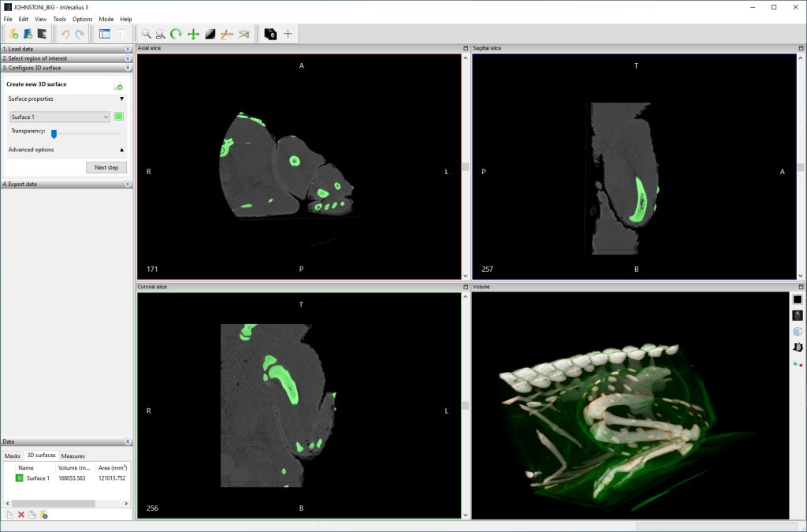Toggle the panel layout icon

click(106, 34)
